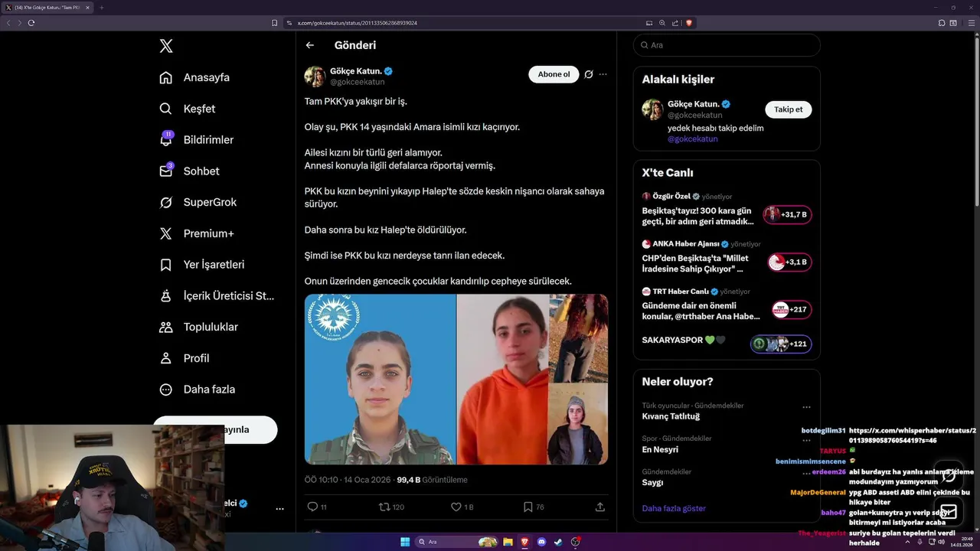Open a new browser tab
Image resolution: width=980 pixels, height=551 pixels.
pyautogui.click(x=101, y=8)
